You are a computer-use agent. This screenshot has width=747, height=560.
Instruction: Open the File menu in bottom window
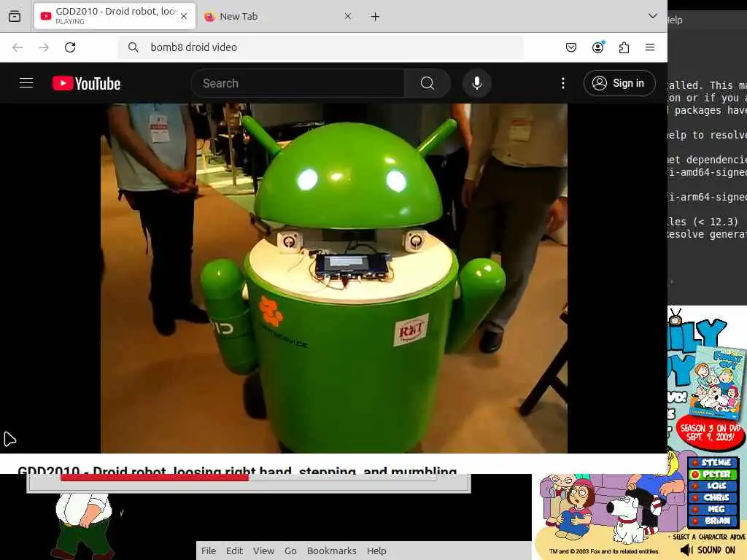[208, 551]
